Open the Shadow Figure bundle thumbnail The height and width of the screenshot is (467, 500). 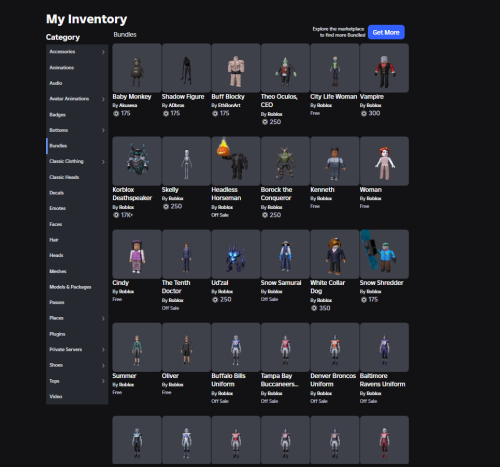[x=186, y=68]
